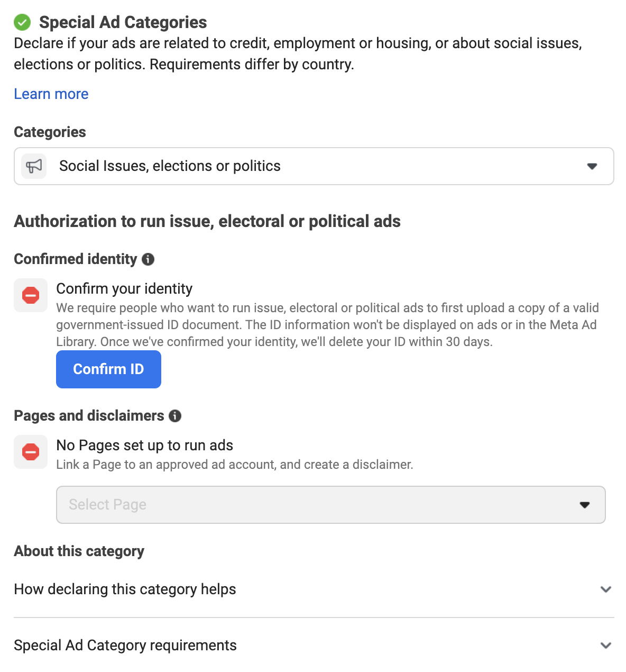Click the megaphone icon in Categories field
This screenshot has width=626, height=672.
pyautogui.click(x=34, y=166)
